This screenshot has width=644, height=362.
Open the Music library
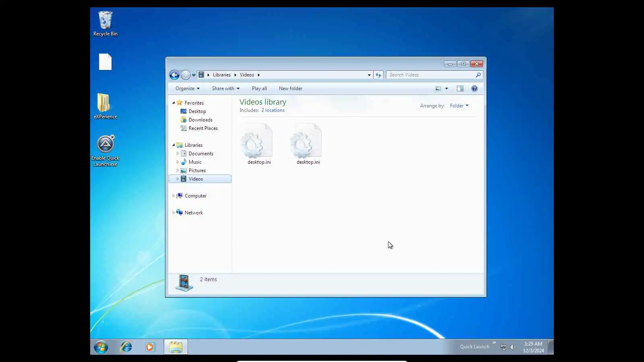[195, 162]
